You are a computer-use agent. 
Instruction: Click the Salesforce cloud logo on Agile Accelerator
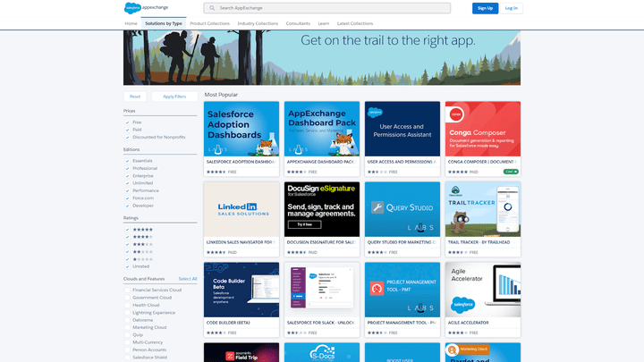(462, 305)
